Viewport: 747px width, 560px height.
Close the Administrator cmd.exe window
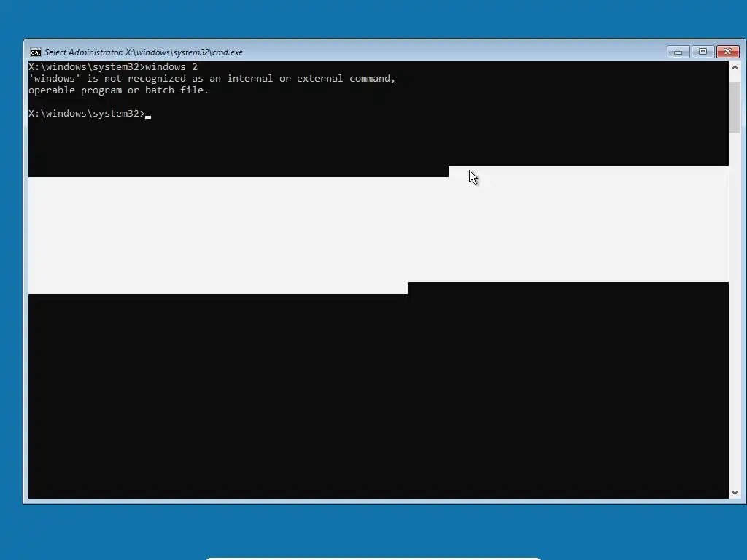point(727,52)
